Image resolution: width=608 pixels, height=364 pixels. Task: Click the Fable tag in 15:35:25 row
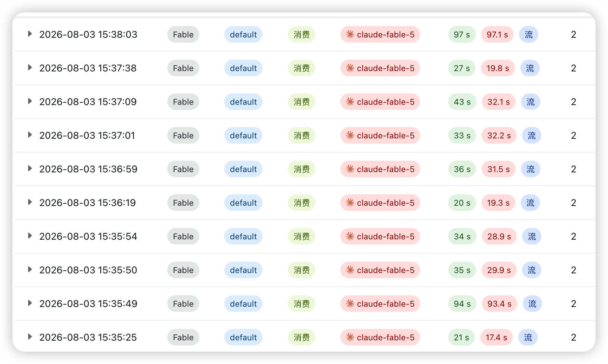(x=183, y=338)
